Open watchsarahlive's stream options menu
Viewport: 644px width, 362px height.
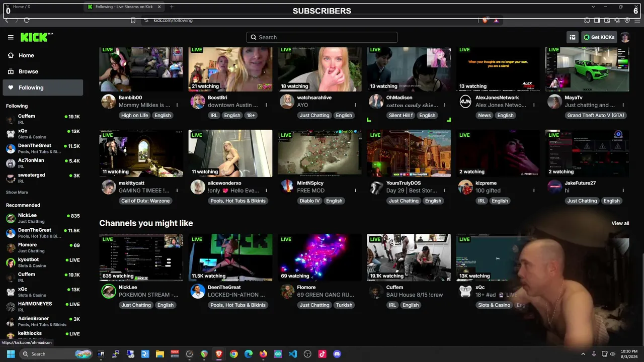pyautogui.click(x=355, y=105)
